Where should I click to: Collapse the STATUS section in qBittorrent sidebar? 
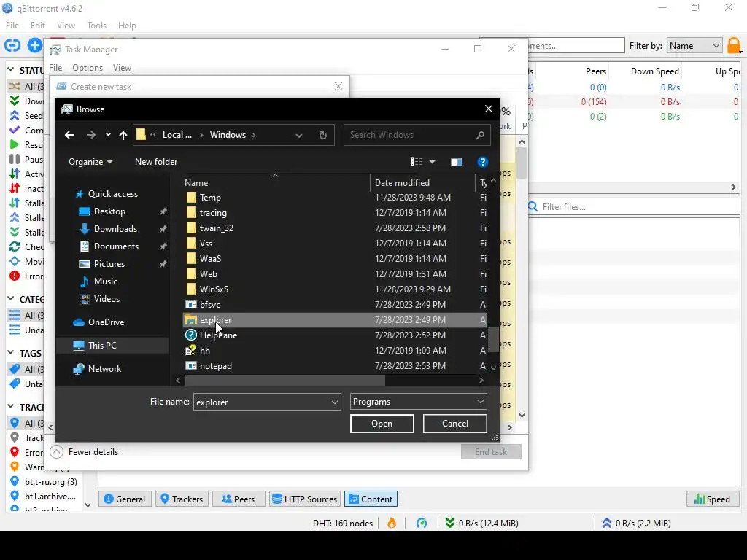10,70
